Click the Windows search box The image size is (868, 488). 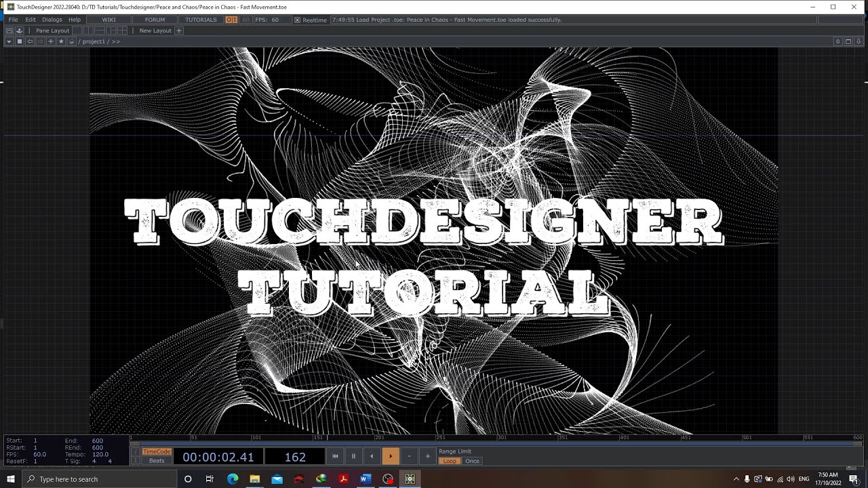click(x=99, y=479)
